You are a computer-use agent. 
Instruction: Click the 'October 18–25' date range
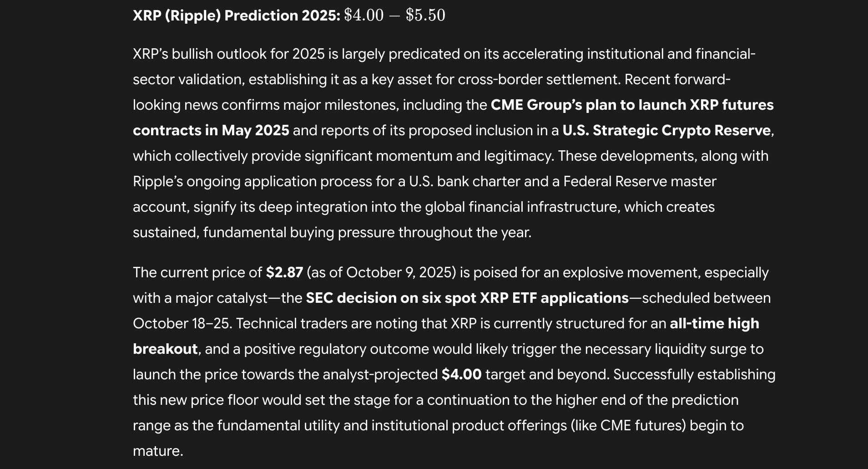click(x=182, y=324)
